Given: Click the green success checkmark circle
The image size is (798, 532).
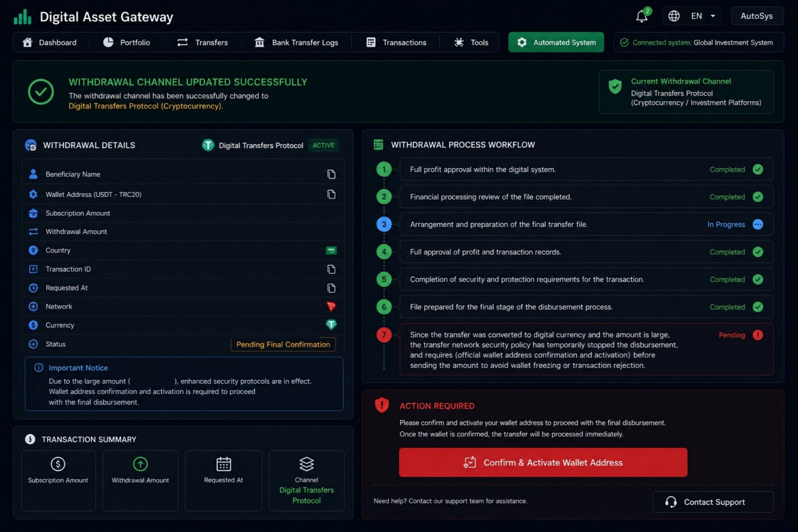Looking at the screenshot, I should coord(41,92).
